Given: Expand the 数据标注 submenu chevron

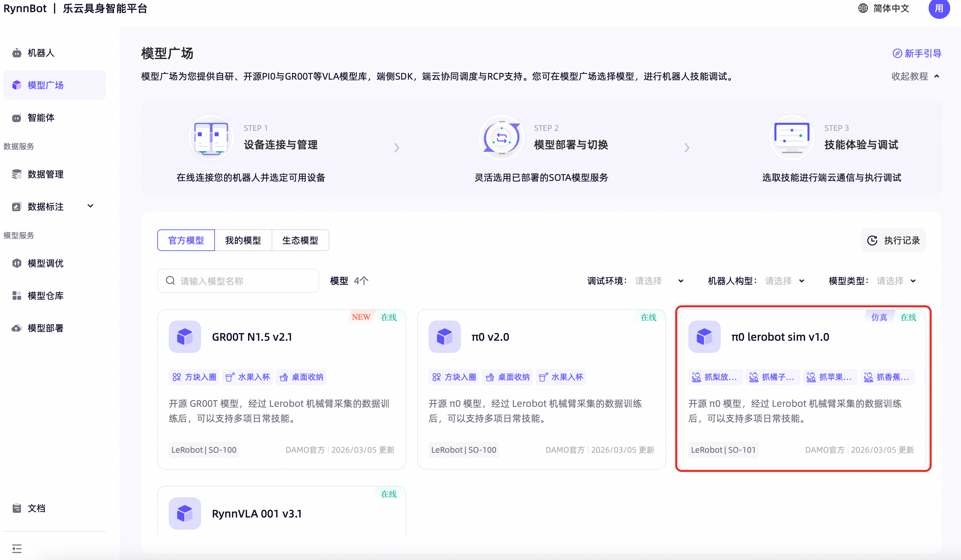Looking at the screenshot, I should click(x=90, y=206).
